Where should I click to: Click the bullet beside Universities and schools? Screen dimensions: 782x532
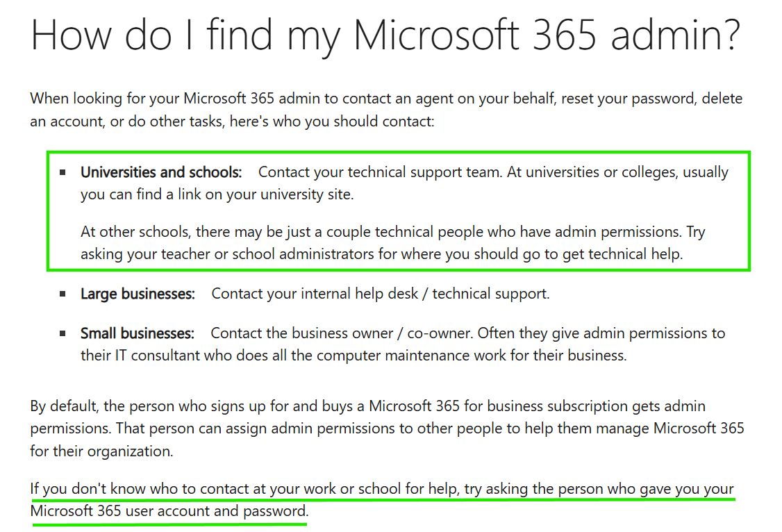click(x=63, y=172)
